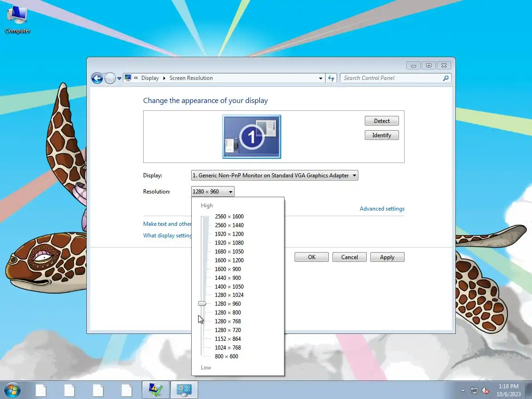The width and height of the screenshot is (532, 399).
Task: Choose 1280 × 1024 resolution
Action: tap(229, 295)
